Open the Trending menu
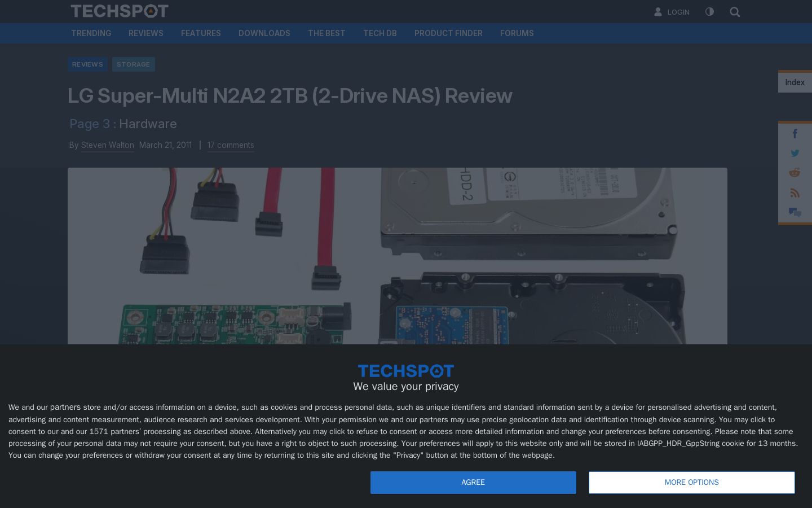Image resolution: width=812 pixels, height=508 pixels. [91, 33]
